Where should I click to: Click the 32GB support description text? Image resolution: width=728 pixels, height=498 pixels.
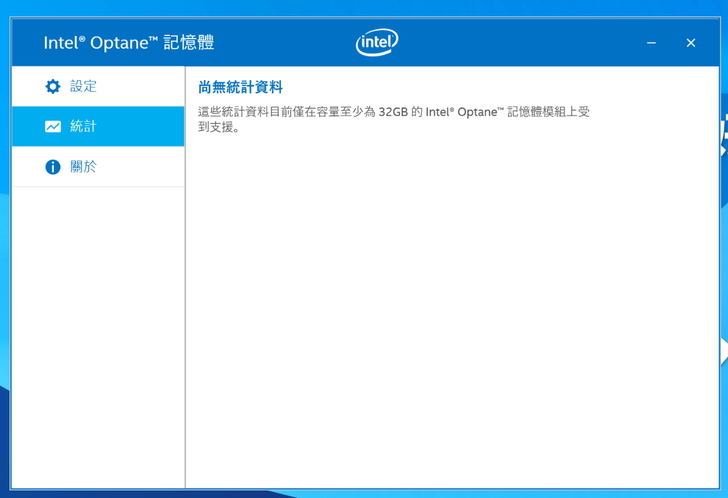394,119
